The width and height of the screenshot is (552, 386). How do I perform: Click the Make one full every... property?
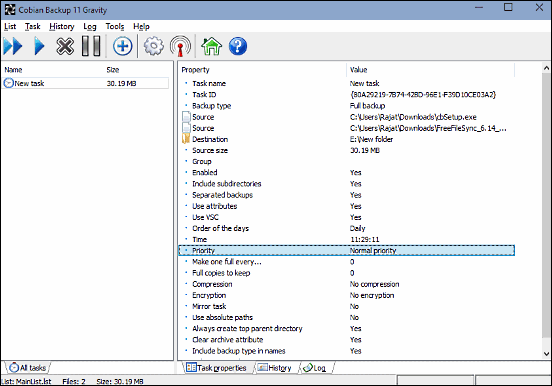pos(227,262)
